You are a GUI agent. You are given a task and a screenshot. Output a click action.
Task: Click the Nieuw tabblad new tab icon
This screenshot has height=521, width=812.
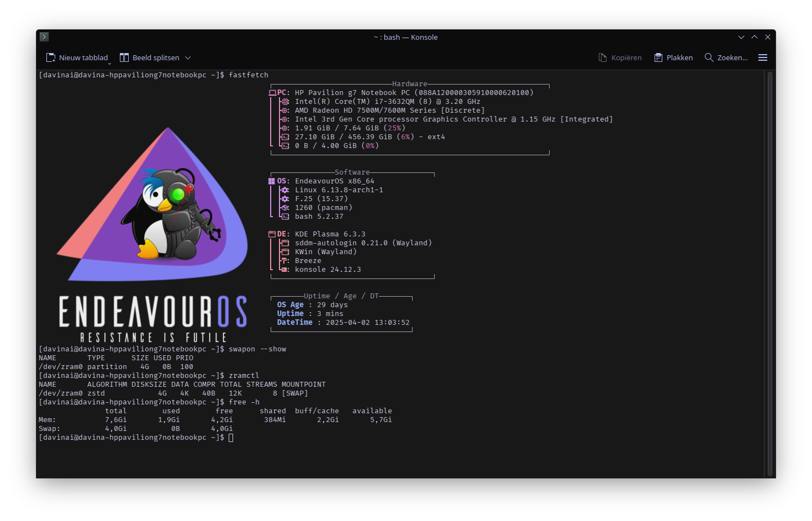click(x=51, y=57)
